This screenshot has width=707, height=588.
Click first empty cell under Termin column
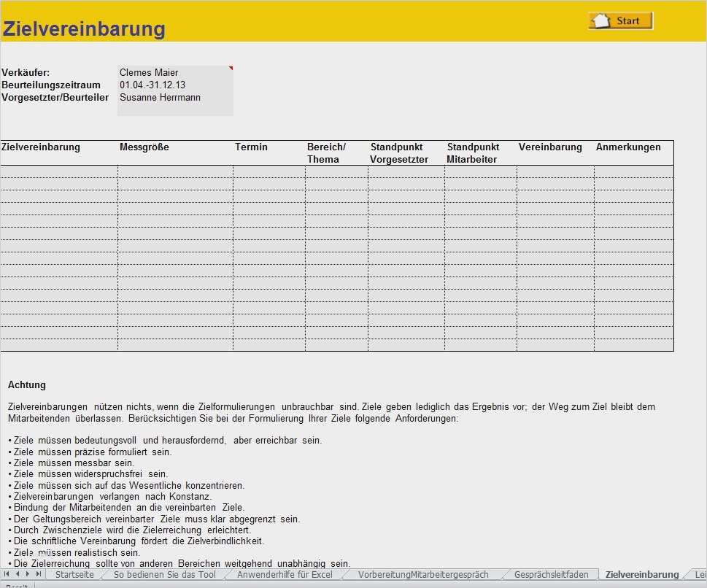[269, 171]
